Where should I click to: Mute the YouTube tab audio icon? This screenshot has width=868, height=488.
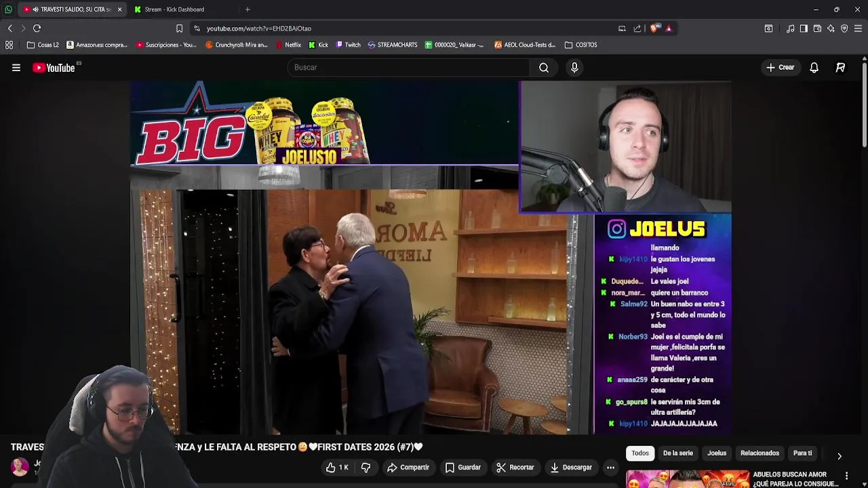35,9
